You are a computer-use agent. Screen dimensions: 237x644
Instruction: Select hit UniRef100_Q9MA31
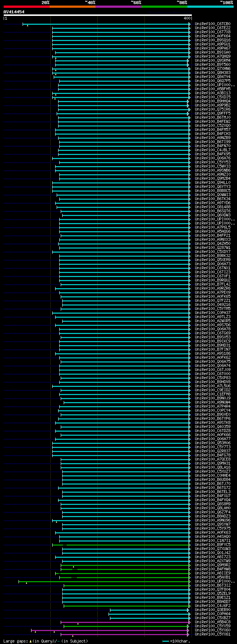pyautogui.click(x=213, y=463)
